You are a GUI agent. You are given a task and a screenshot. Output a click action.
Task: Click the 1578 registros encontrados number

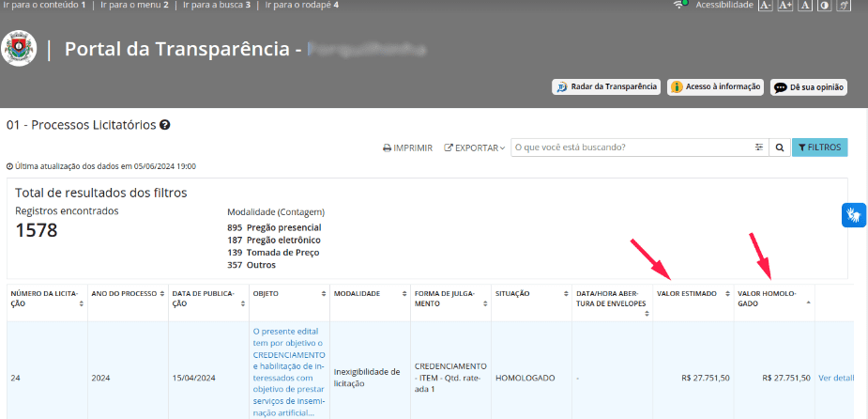[x=37, y=230]
